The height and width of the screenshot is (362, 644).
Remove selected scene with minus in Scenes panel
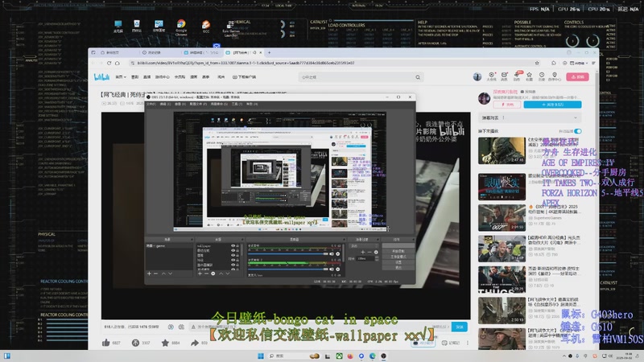(155, 274)
